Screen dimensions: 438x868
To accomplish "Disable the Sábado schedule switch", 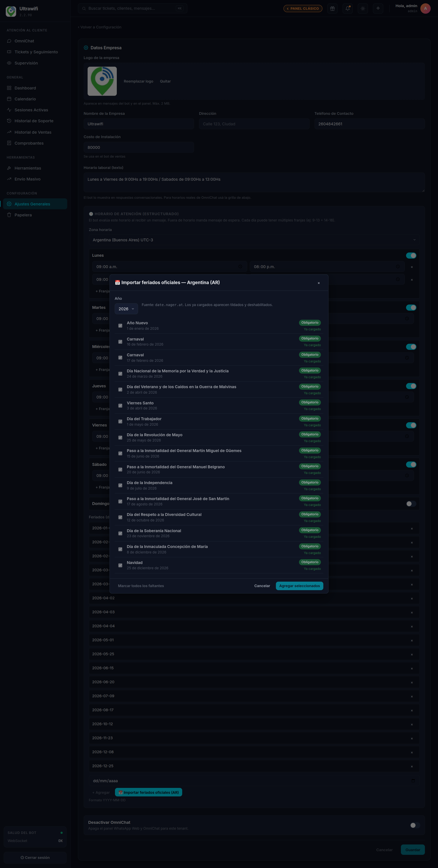I will [411, 465].
